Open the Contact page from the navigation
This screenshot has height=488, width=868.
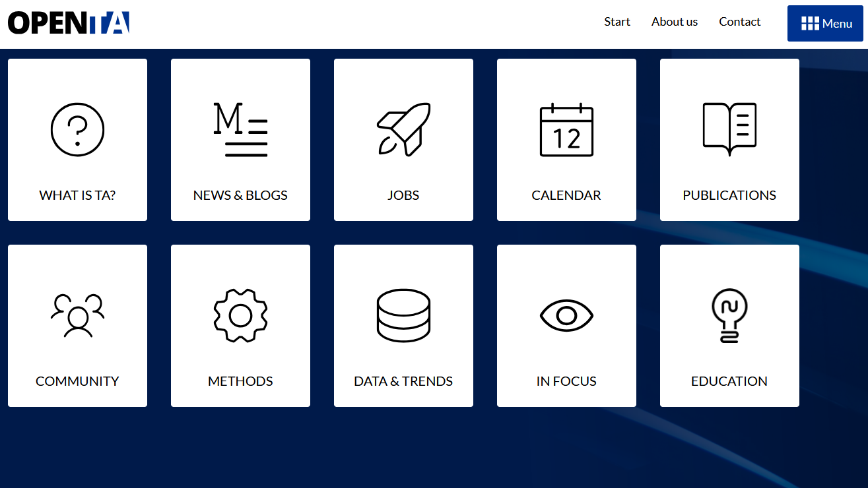click(x=739, y=22)
